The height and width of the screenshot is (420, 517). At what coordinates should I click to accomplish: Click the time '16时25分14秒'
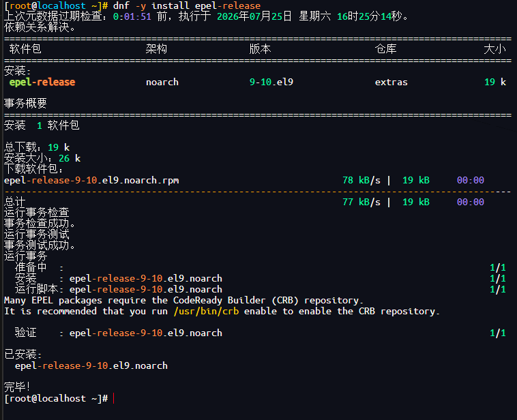[x=369, y=16]
